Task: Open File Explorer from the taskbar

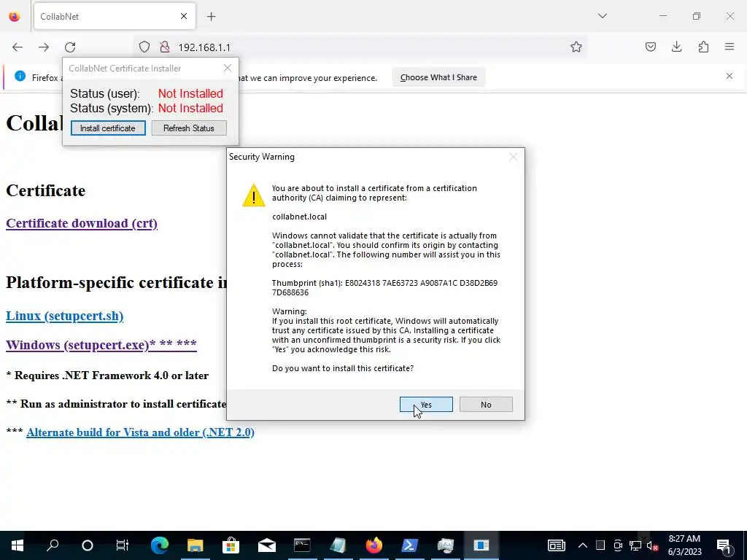Action: (196, 545)
